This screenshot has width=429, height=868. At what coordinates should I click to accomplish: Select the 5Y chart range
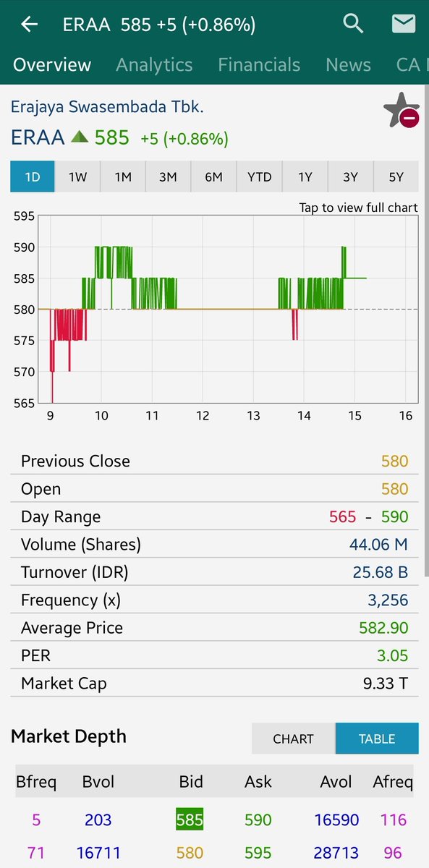click(x=396, y=176)
